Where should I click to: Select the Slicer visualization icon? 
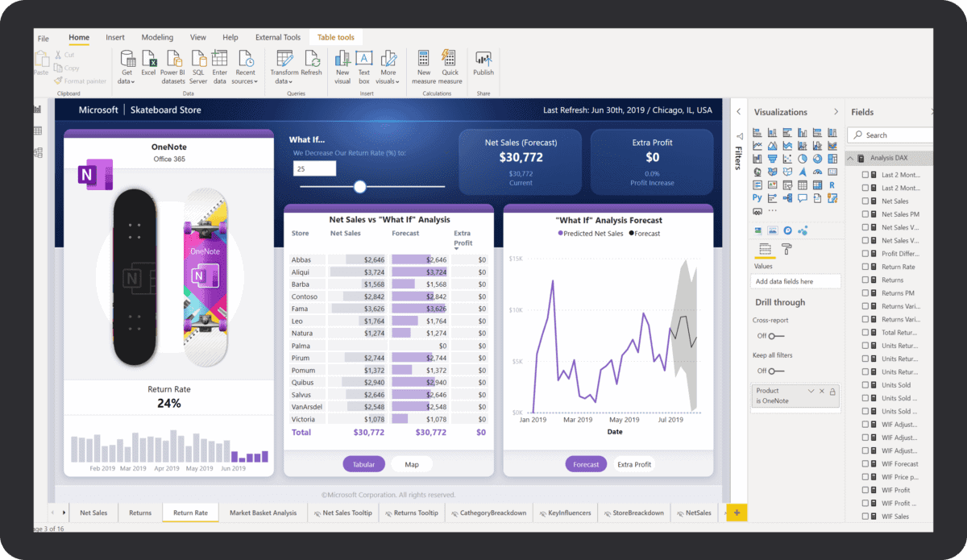[757, 185]
